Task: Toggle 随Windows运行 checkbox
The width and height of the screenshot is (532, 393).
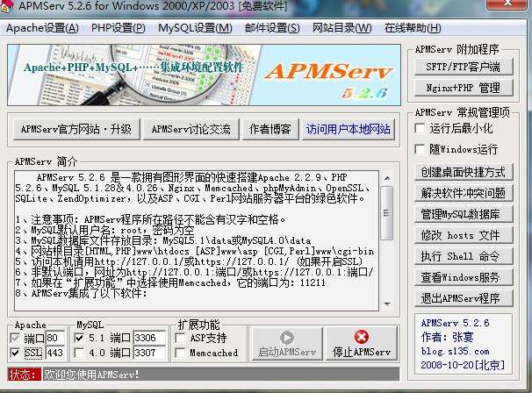Action: (422, 150)
